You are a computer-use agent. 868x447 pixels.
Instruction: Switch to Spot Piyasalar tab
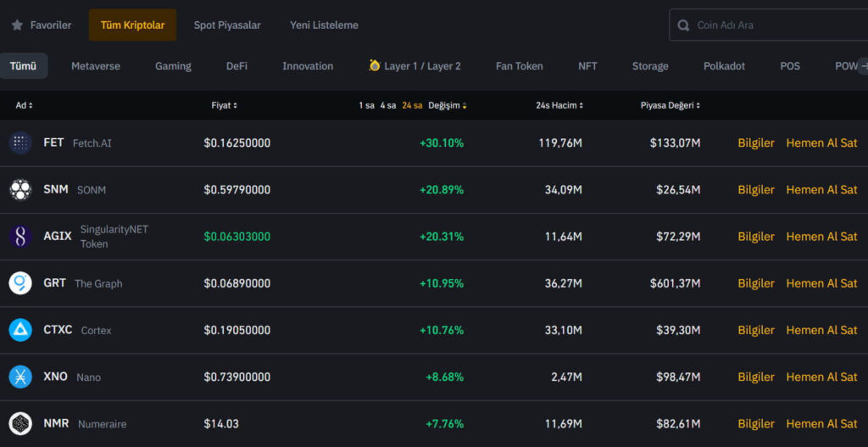click(x=227, y=25)
